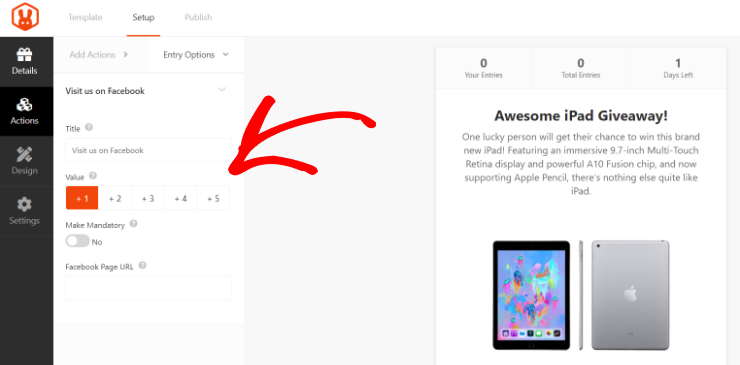740x365 pixels.
Task: Click help icon next to Value
Action: click(x=93, y=176)
